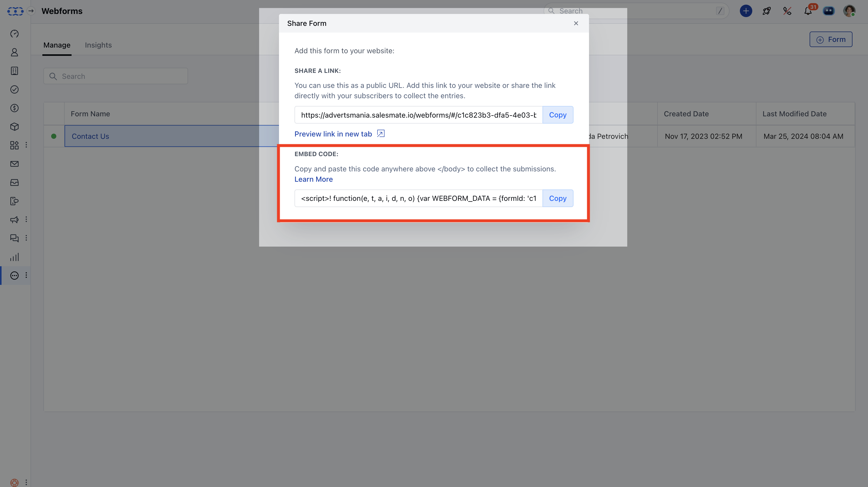
Task: Click the Salesmate logo icon
Action: tap(15, 11)
